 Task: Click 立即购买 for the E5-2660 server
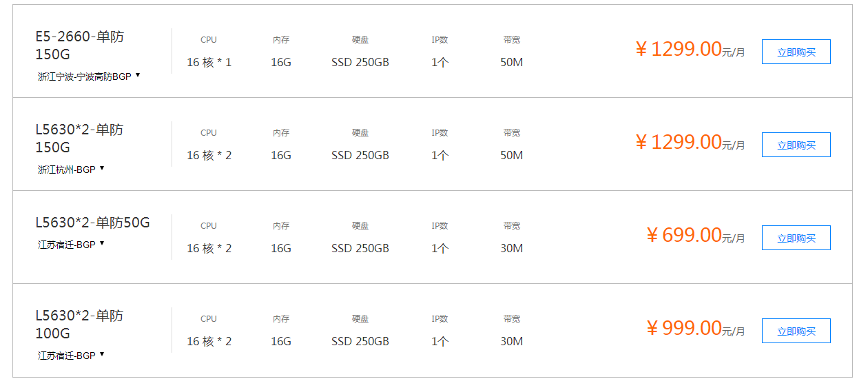796,52
